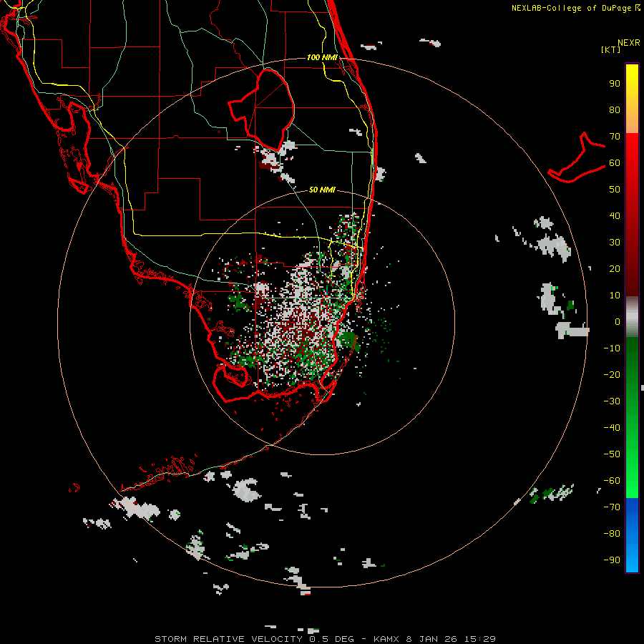The image size is (644, 644).
Task: Click the 20 value on the velocity scale
Action: point(615,268)
